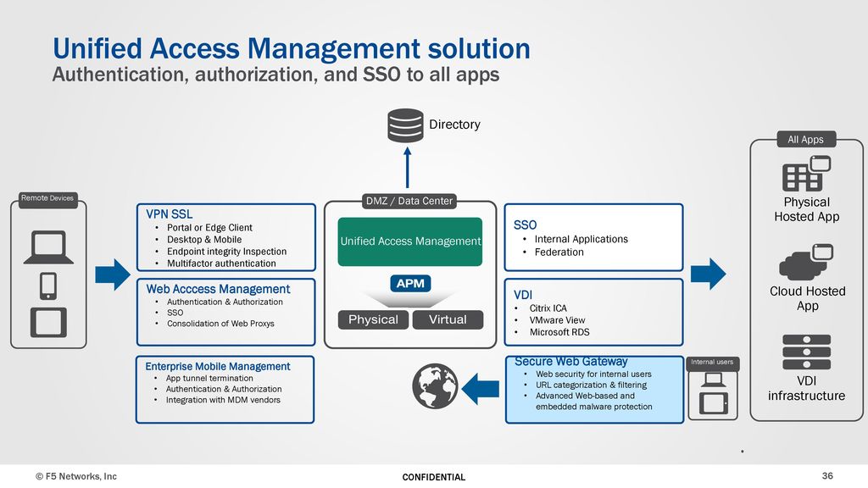Click the upward arrow toward Directory
Viewport: 868px width, 488px height.
408,168
